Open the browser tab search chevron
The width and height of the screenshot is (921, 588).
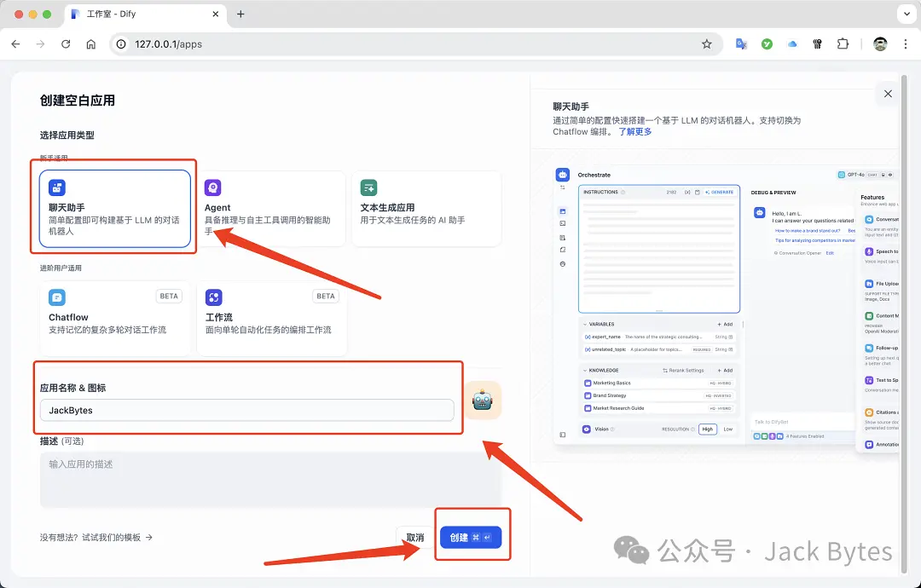(908, 14)
